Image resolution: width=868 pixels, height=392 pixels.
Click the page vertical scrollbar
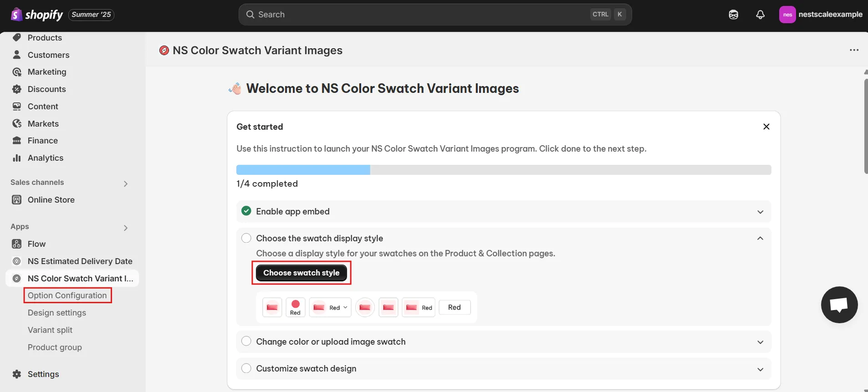[866, 126]
